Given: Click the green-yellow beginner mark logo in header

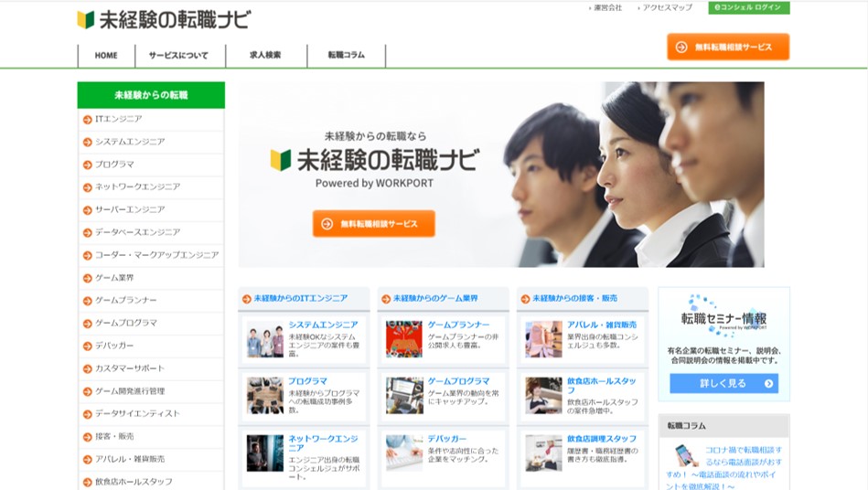Looking at the screenshot, I should tap(86, 20).
